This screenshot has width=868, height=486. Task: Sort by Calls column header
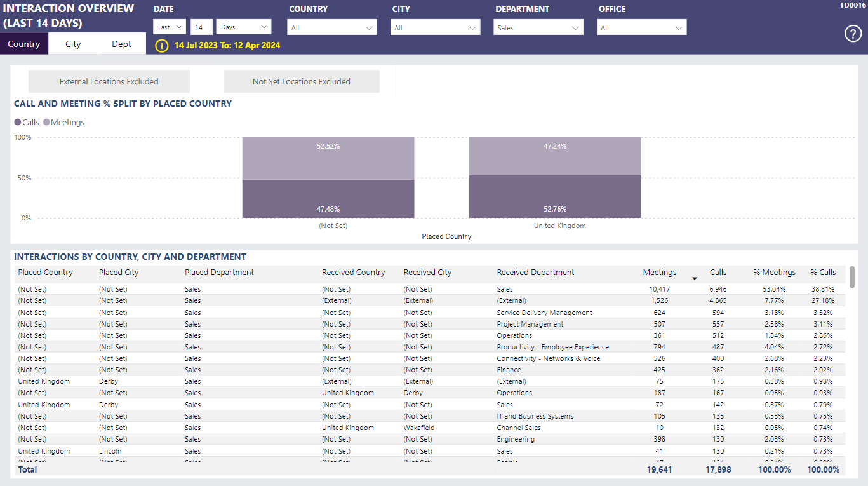(718, 272)
